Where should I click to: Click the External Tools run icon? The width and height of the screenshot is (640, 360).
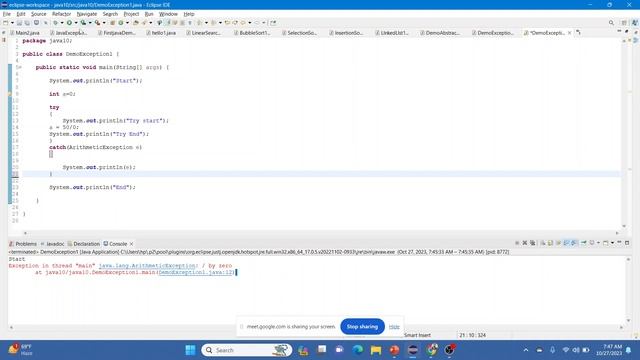point(98,23)
